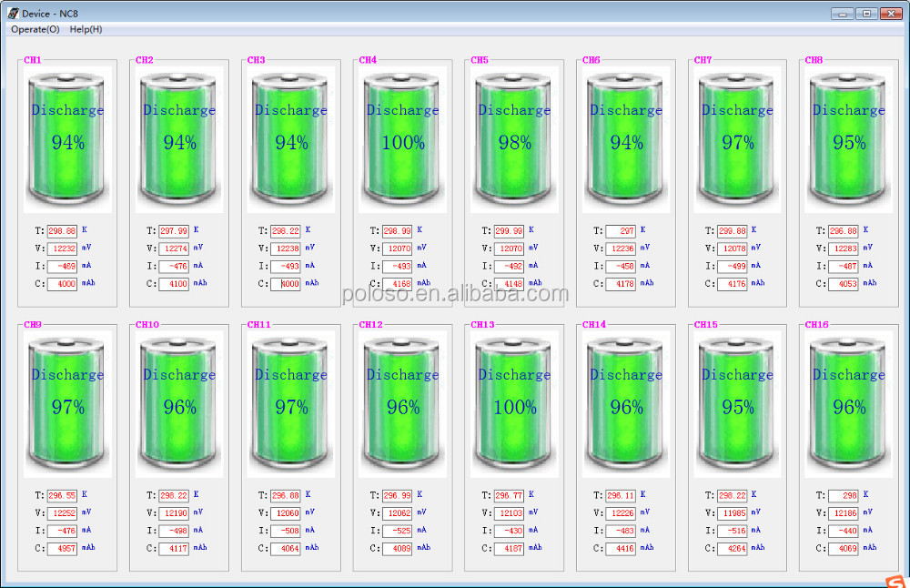Viewport: 910px width, 588px height.
Task: Select the CH5 current value field
Action: point(509,267)
